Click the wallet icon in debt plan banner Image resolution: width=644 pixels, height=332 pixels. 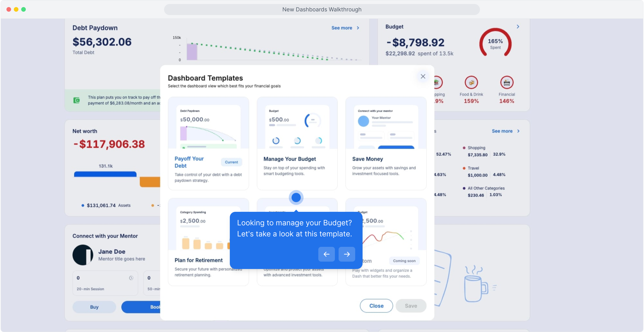(x=77, y=100)
